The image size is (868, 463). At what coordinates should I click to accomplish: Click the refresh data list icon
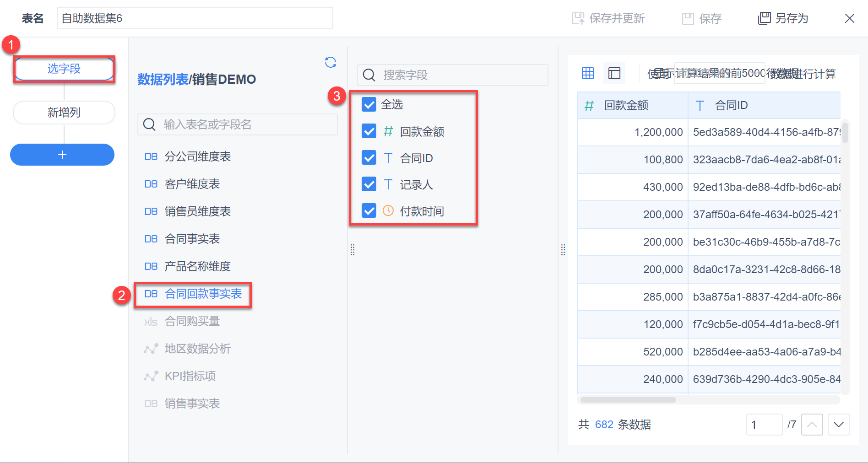331,62
